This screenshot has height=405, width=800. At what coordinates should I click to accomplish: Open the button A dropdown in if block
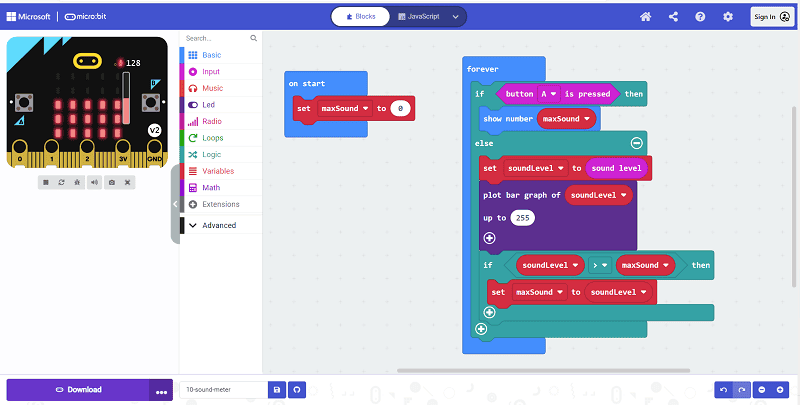click(548, 94)
